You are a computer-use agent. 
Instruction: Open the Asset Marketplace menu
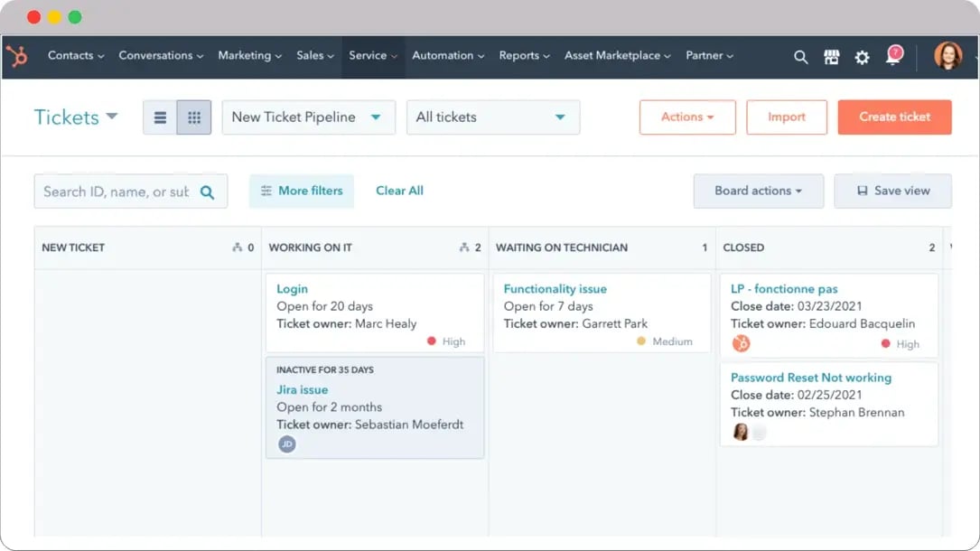pos(617,56)
